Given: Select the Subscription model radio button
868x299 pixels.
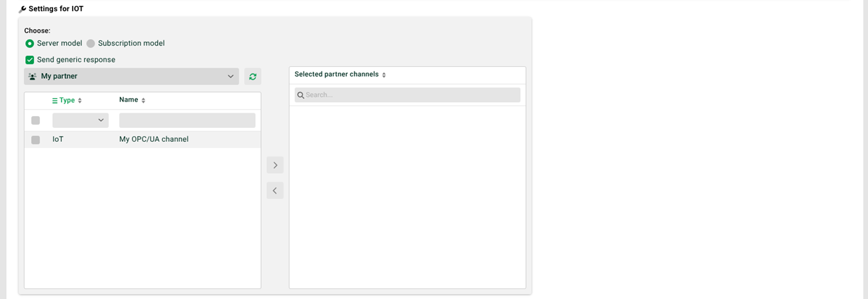Looking at the screenshot, I should 91,43.
